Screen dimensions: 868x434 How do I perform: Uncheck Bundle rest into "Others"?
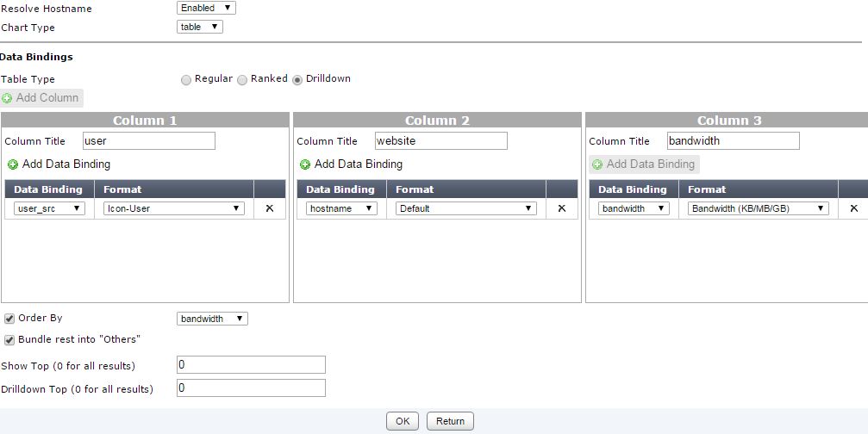point(9,339)
